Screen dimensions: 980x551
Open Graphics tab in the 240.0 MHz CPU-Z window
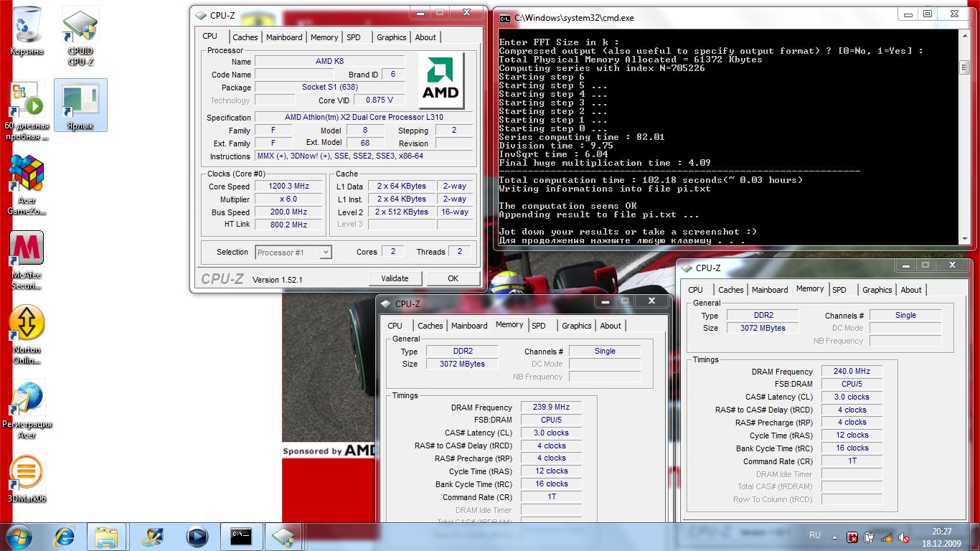pyautogui.click(x=877, y=290)
